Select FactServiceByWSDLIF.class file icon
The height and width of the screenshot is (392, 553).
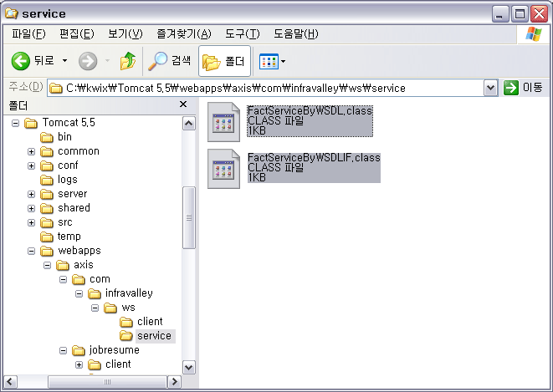[x=223, y=167]
